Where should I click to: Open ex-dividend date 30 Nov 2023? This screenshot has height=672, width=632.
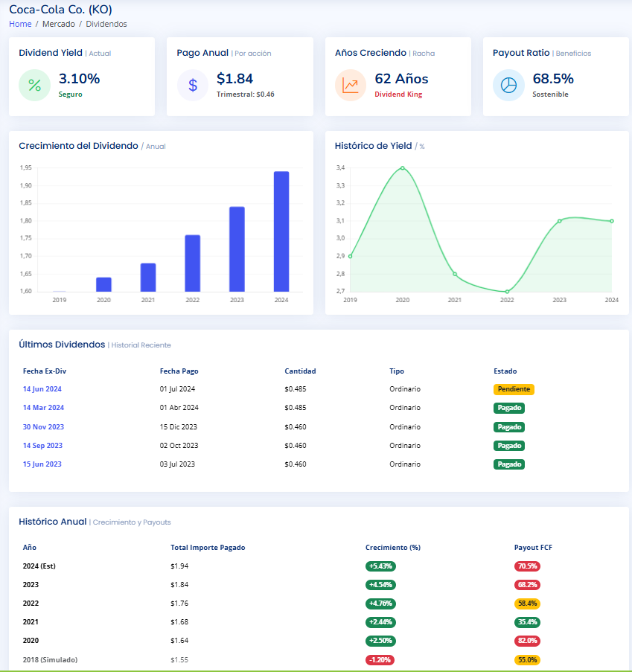(43, 427)
